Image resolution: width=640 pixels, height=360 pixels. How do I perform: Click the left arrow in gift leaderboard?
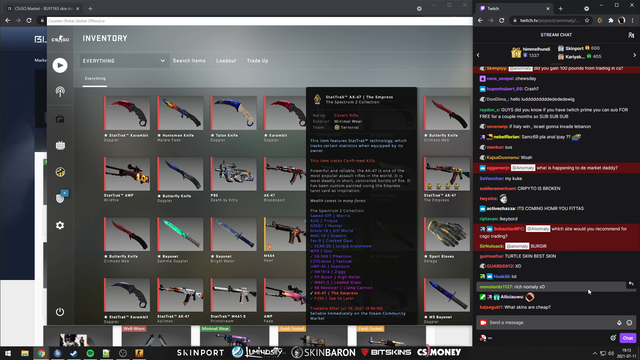pos(478,55)
